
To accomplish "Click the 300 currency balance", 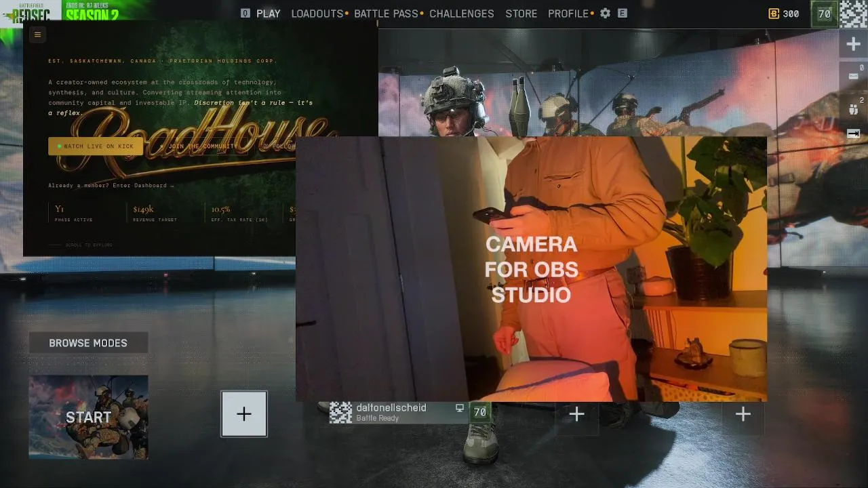I will 791,14.
